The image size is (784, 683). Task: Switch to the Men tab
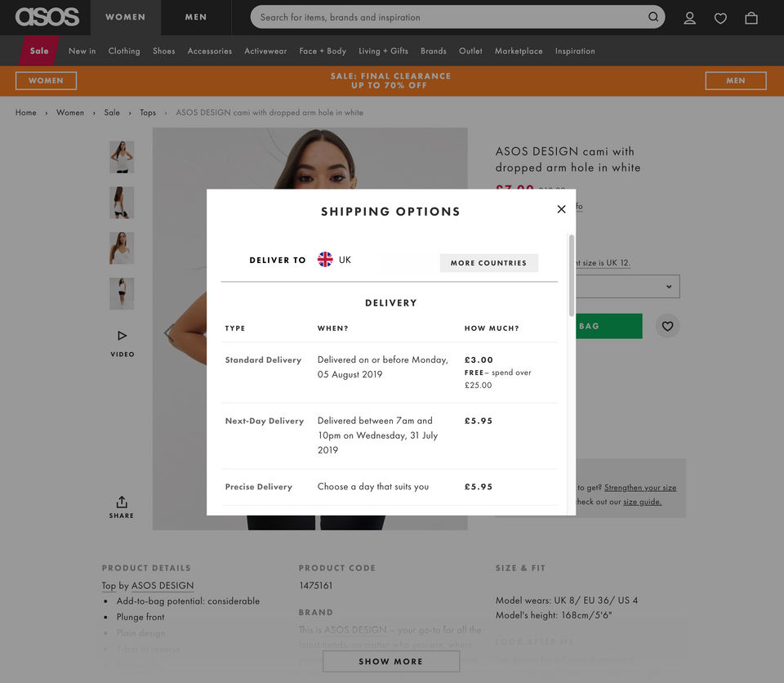(x=196, y=17)
